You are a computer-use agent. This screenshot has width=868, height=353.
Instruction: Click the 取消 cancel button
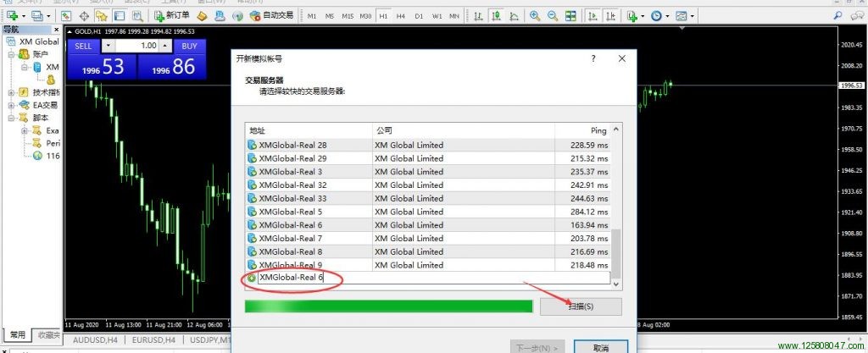pos(601,347)
